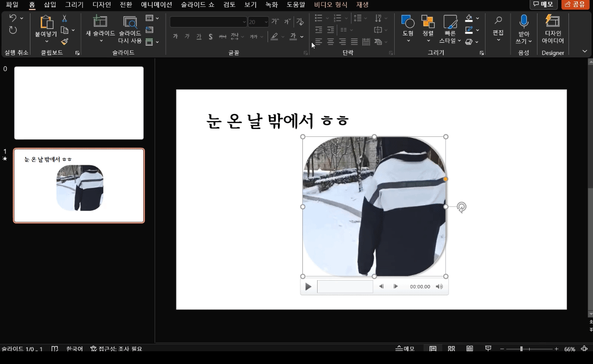Viewport: 593px width, 364px height.
Task: Cut the selection with the scissors icon
Action: tap(64, 18)
